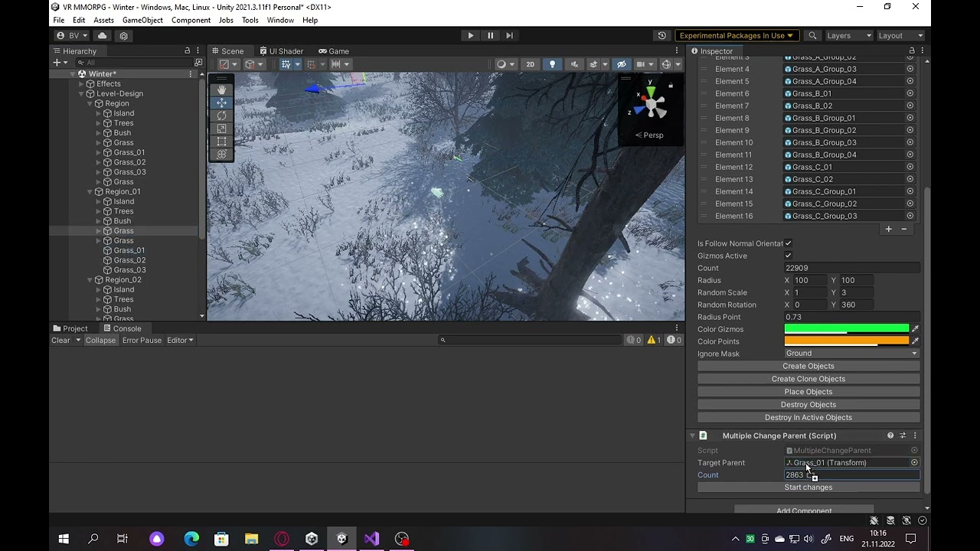Click the Start changes button
The height and width of the screenshot is (551, 980).
coord(808,487)
